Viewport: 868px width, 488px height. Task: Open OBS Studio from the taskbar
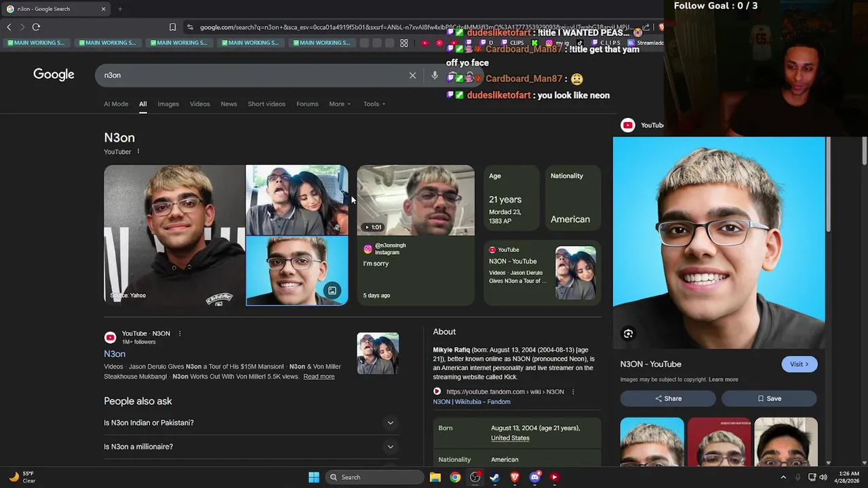click(475, 477)
